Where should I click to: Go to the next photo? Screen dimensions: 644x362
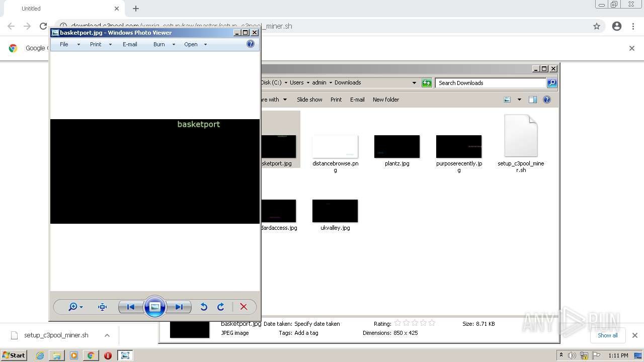(179, 307)
